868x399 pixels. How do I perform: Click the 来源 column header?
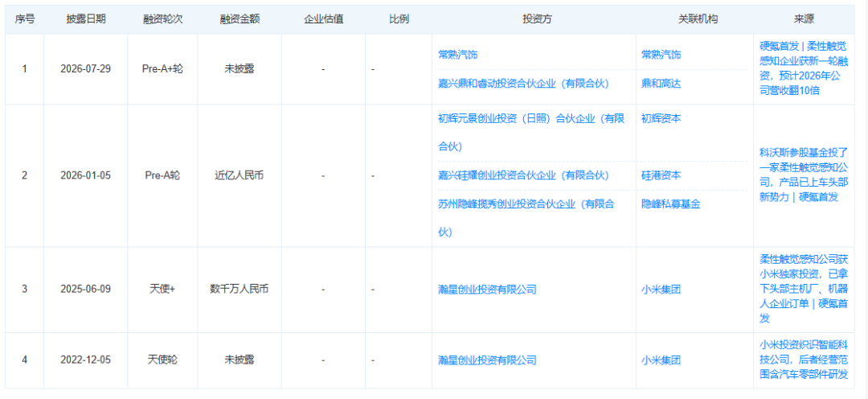pyautogui.click(x=804, y=19)
